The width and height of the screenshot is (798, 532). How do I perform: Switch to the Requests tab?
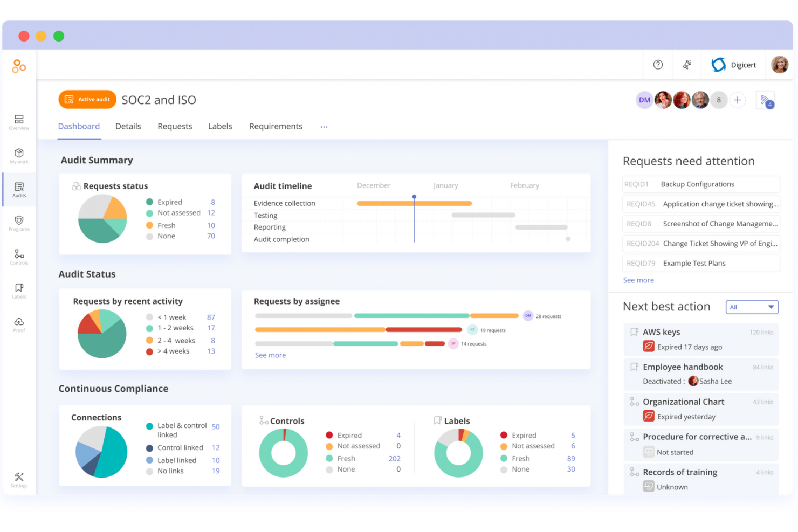click(x=175, y=126)
